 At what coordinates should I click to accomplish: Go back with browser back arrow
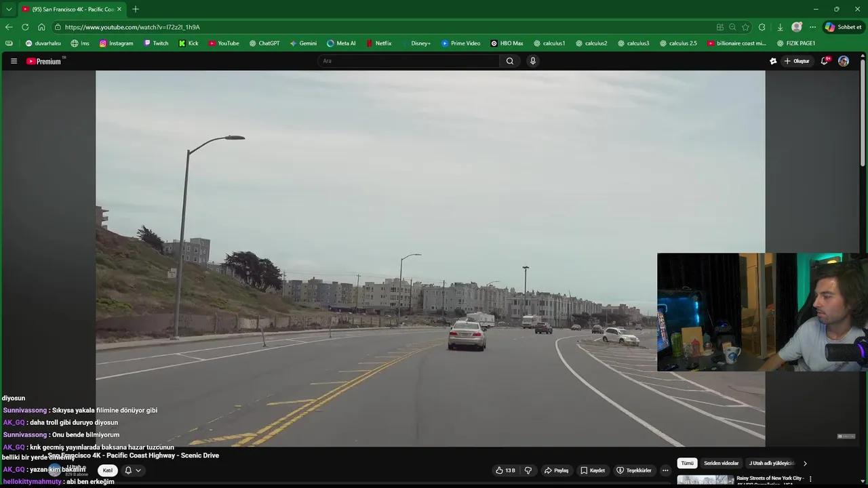tap(9, 27)
